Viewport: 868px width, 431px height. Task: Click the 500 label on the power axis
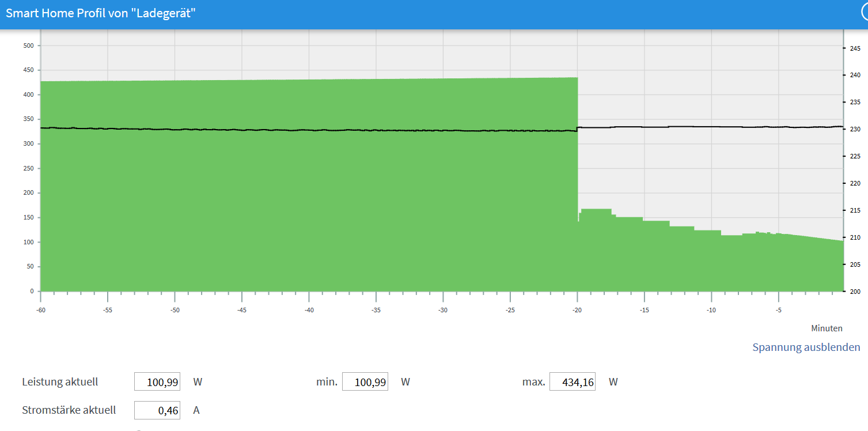click(28, 46)
